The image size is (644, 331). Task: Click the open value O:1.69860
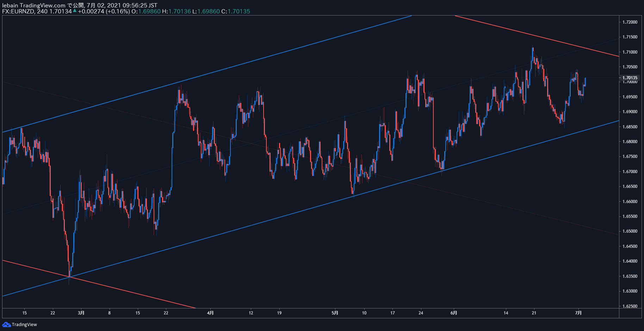point(146,11)
